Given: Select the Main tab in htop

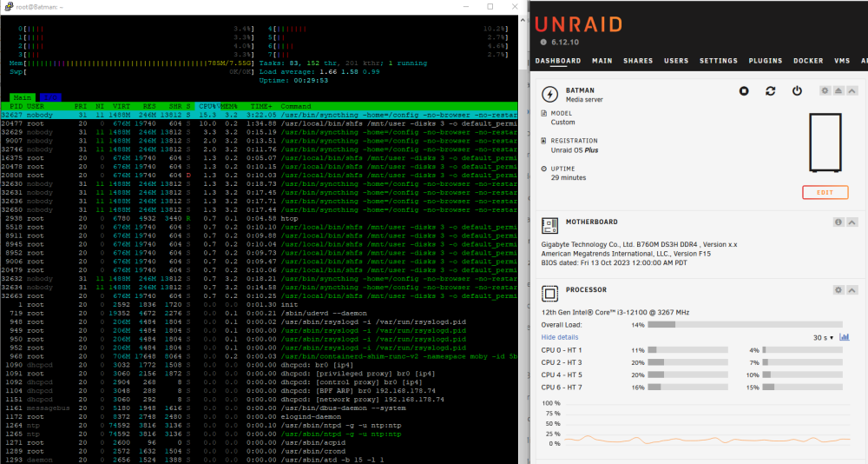Looking at the screenshot, I should click(23, 97).
